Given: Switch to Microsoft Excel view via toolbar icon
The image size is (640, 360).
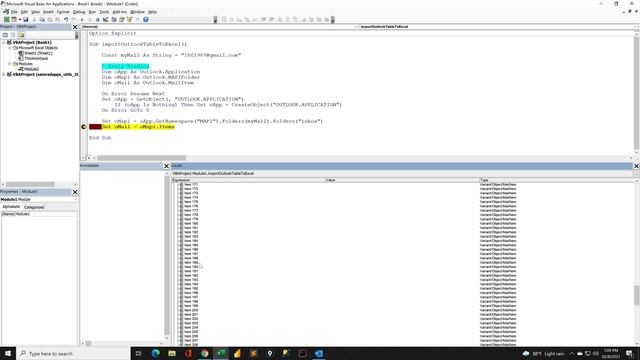Looking at the screenshot, I should (7, 20).
